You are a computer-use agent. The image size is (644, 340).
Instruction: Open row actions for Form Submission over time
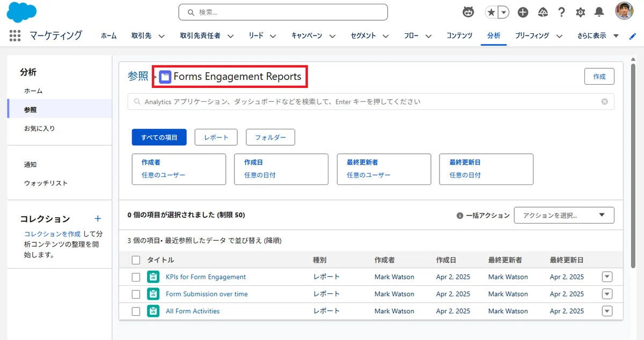coord(607,294)
